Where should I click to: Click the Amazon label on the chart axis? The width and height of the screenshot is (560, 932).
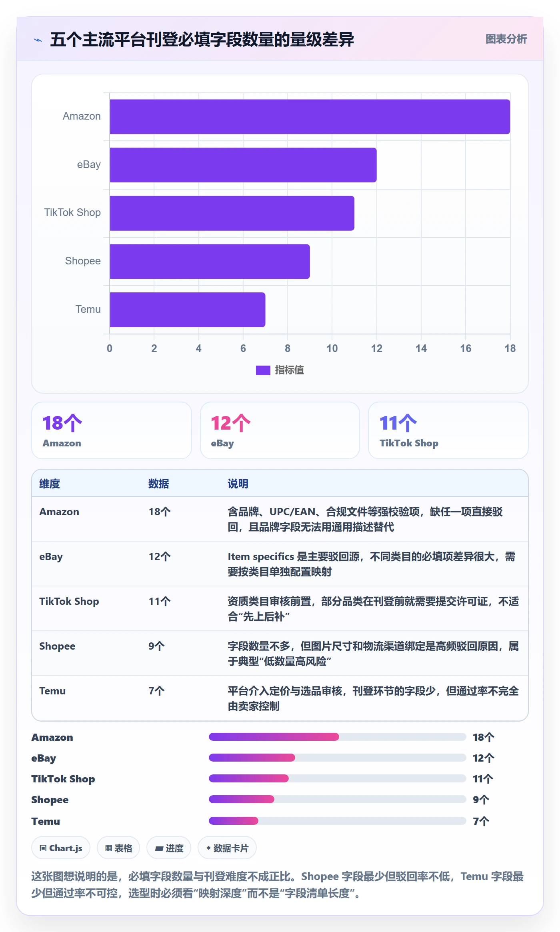pos(82,116)
